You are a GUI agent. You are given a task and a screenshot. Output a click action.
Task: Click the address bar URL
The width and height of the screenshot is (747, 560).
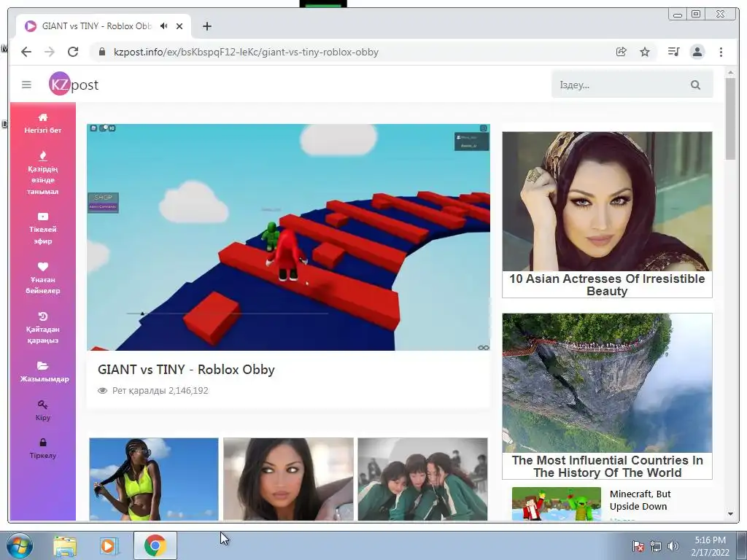[246, 52]
